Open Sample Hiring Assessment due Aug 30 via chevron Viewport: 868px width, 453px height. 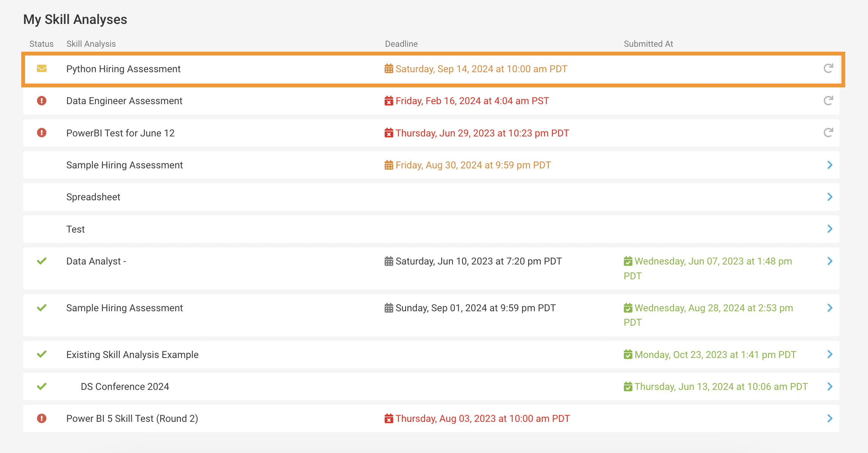[x=830, y=165]
